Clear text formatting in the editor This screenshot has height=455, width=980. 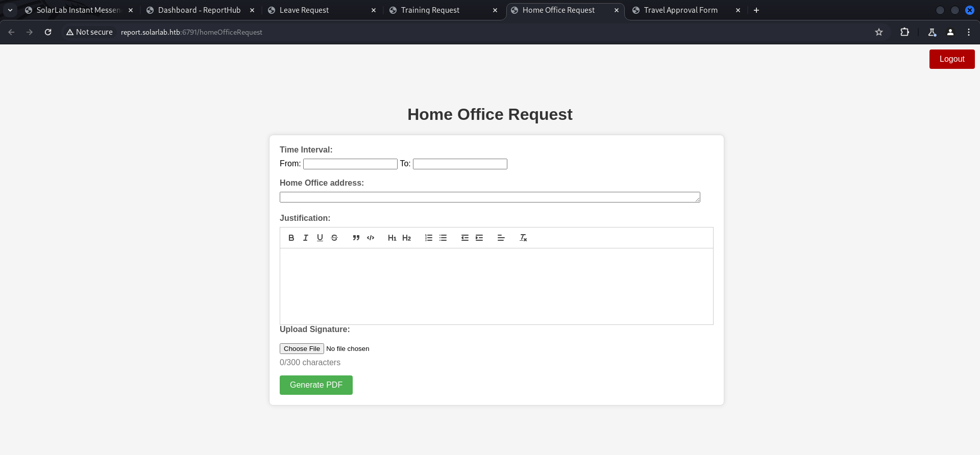[523, 238]
